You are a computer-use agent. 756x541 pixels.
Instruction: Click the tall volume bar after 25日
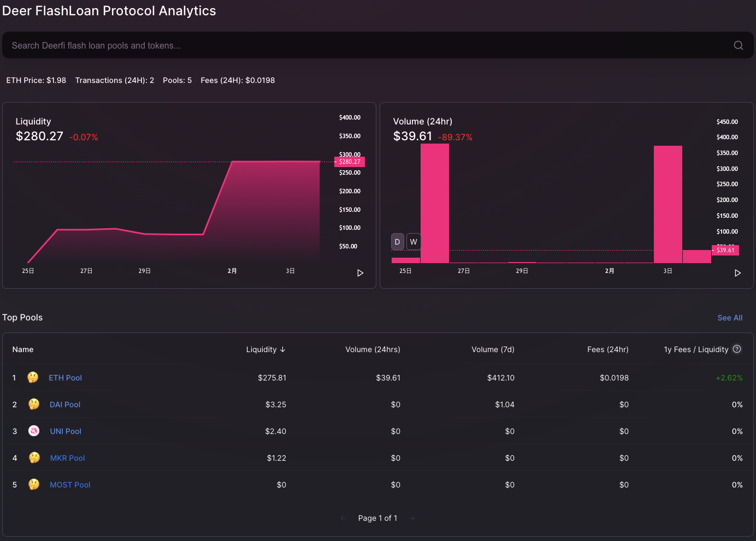click(435, 203)
